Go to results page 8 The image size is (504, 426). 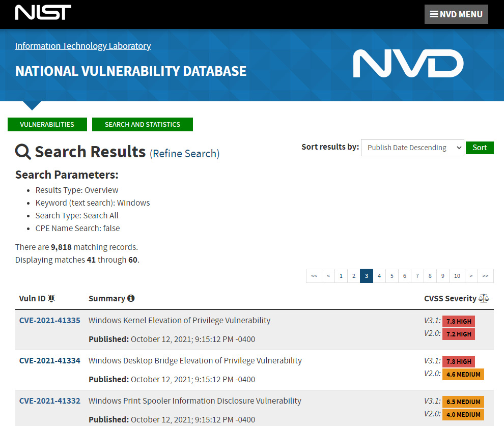click(x=430, y=276)
